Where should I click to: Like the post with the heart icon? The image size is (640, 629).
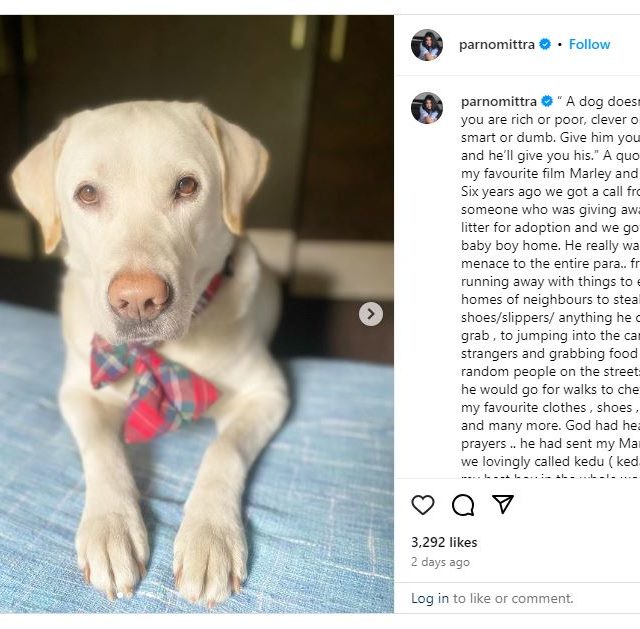(423, 505)
